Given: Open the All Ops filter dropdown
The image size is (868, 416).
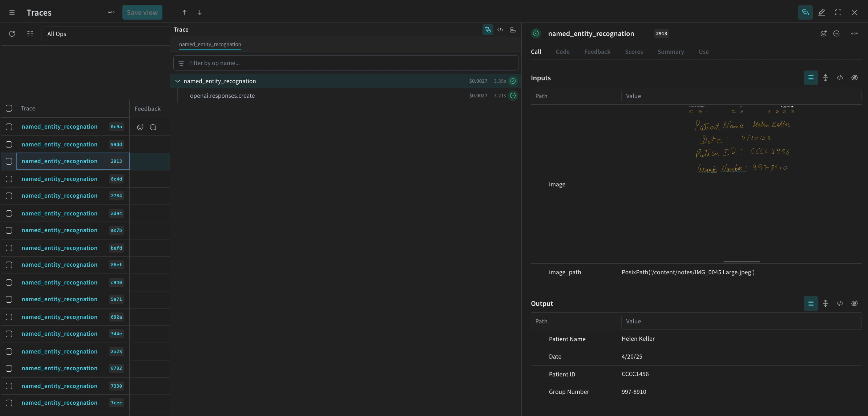Looking at the screenshot, I should tap(105, 34).
